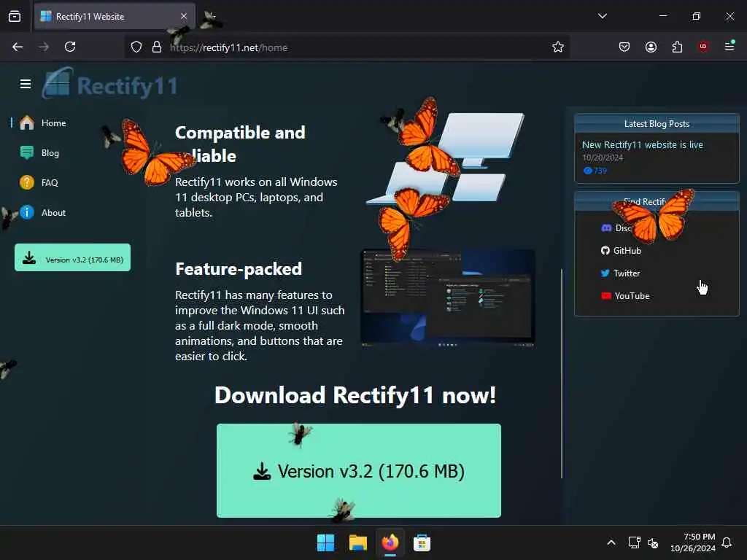Image resolution: width=747 pixels, height=560 pixels.
Task: Click the browser Back arrow
Action: tap(18, 47)
